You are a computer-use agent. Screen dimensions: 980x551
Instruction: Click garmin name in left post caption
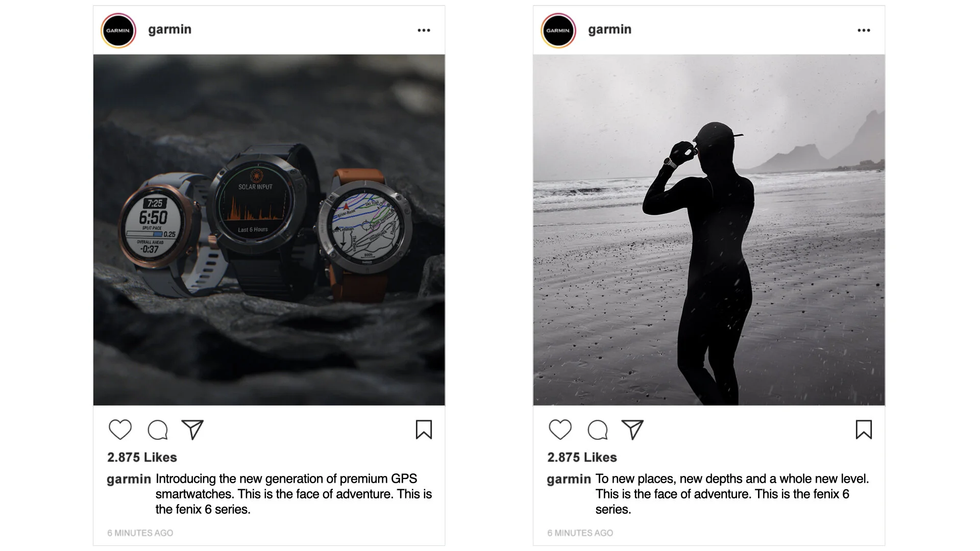[x=129, y=479]
